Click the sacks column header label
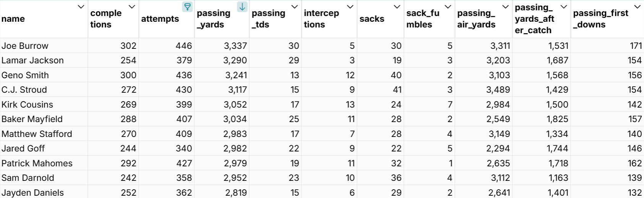 click(372, 19)
